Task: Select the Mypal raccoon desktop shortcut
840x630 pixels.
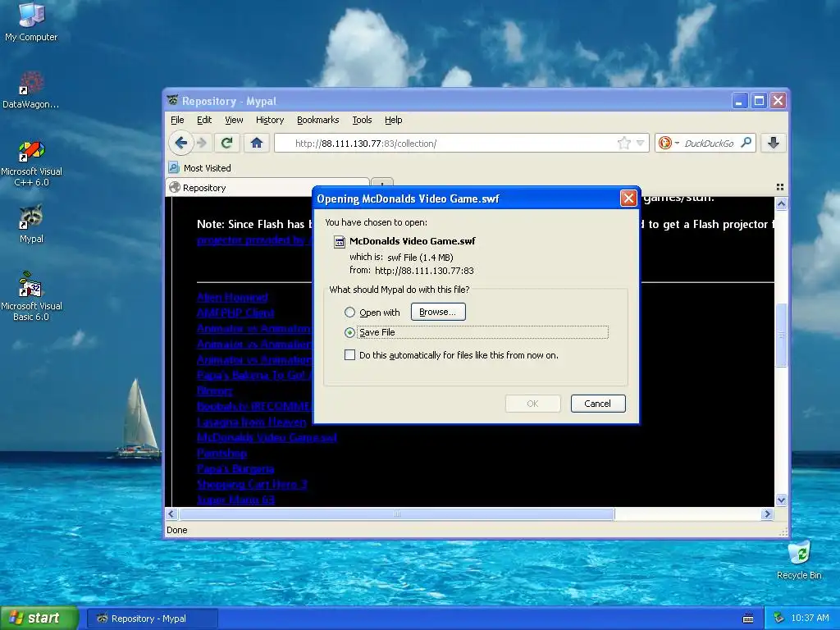Action: pos(31,225)
